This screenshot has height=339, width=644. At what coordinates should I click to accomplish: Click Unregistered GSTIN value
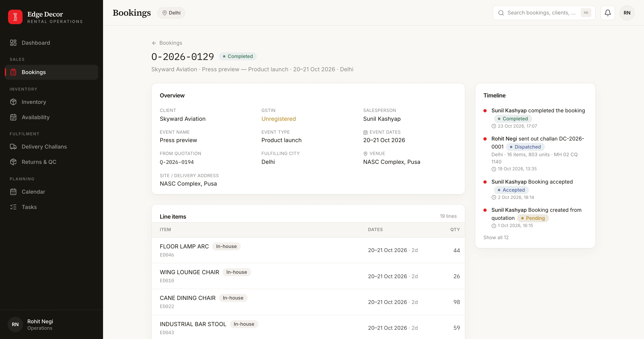pyautogui.click(x=279, y=119)
